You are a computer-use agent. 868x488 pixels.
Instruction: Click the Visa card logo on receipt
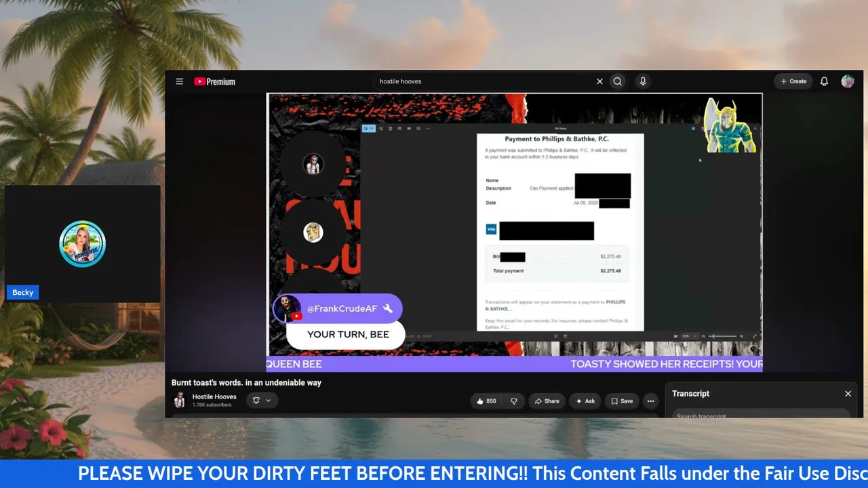pyautogui.click(x=491, y=229)
